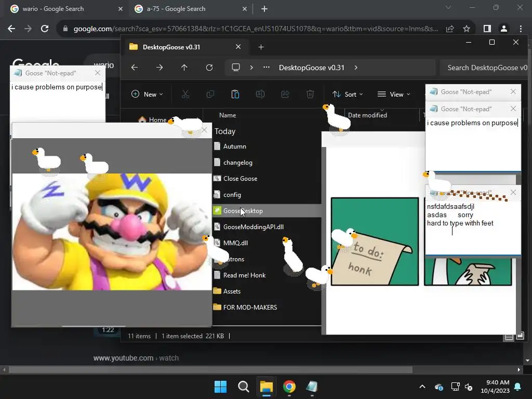Close the left Goose Not-epad window
532x399 pixels.
point(98,73)
